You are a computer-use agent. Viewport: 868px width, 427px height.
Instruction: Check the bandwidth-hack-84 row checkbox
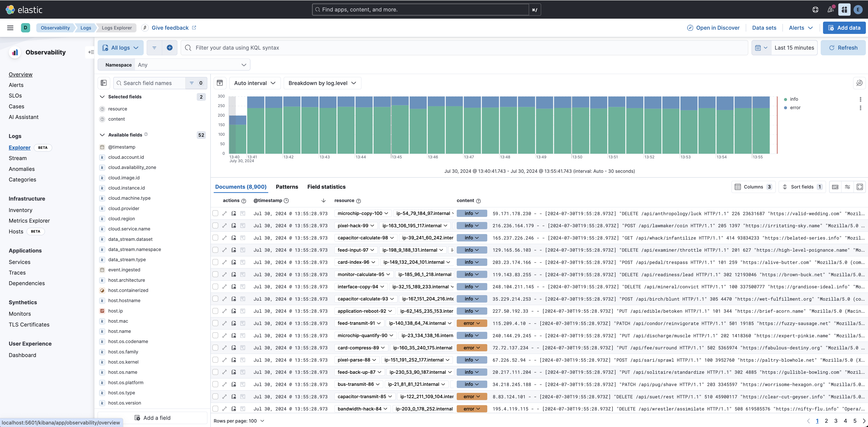pos(215,409)
